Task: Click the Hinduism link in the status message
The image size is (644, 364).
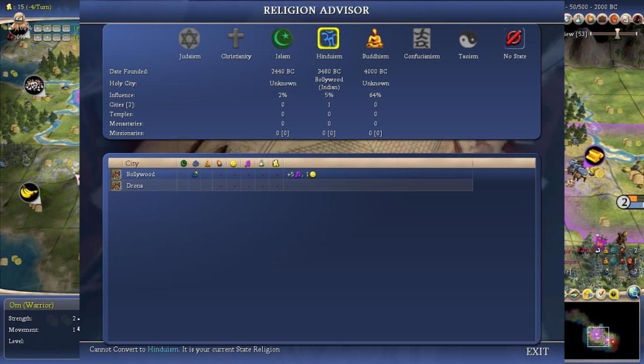Action: point(164,349)
